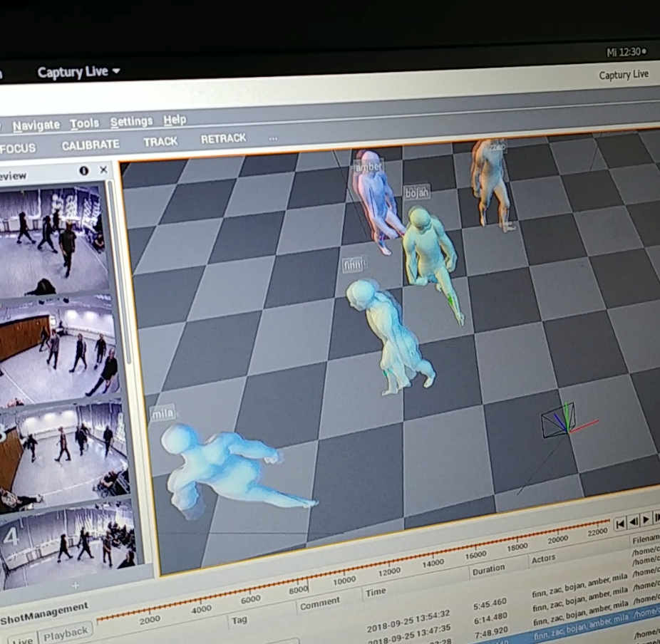
Task: Switch to the FOCUS mode
Action: tap(18, 148)
